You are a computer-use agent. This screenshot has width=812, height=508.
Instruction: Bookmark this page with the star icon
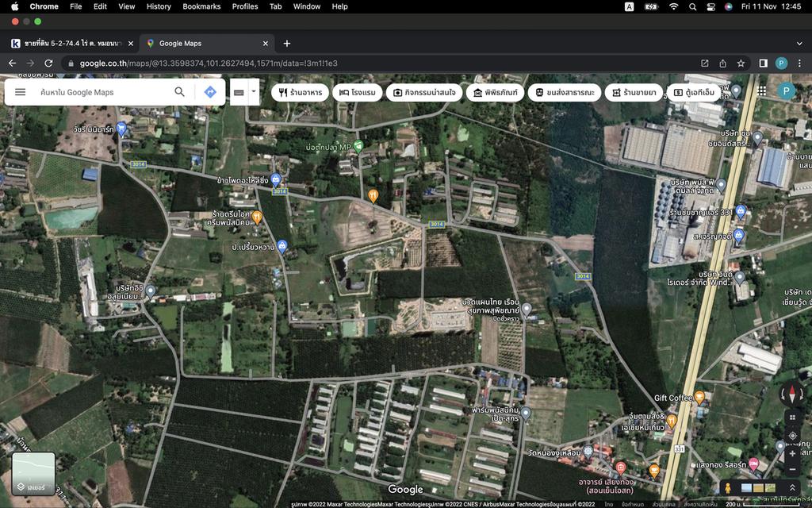[x=741, y=63]
